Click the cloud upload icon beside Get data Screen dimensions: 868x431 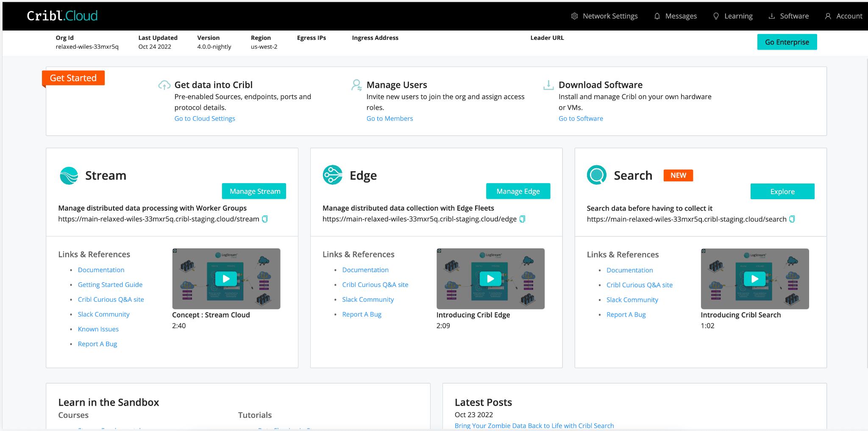coord(164,85)
